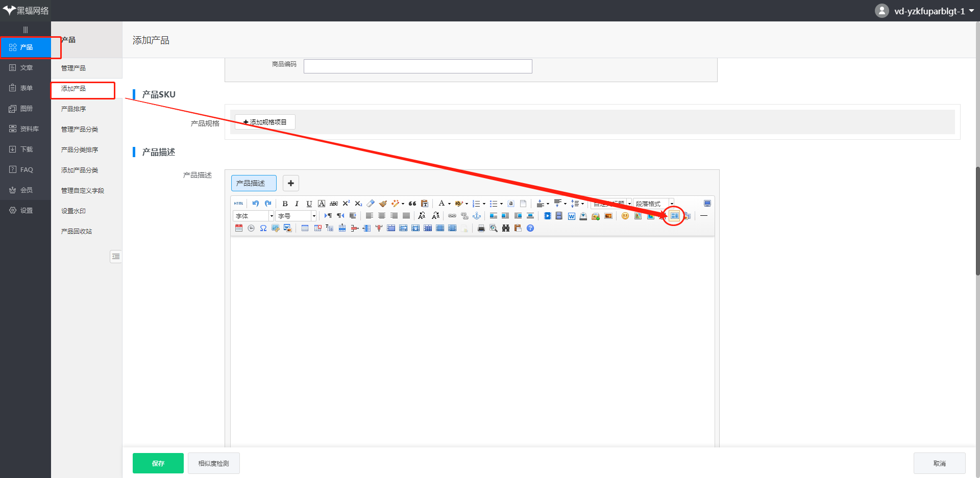The height and width of the screenshot is (478, 980).
Task: Open 管理产品 in the submenu
Action: [73, 68]
